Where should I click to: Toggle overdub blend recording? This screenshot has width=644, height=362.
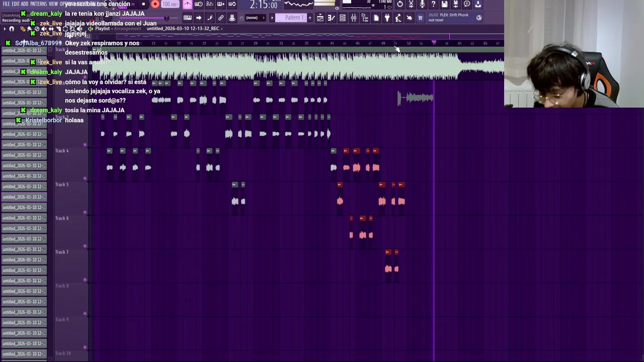click(x=221, y=4)
